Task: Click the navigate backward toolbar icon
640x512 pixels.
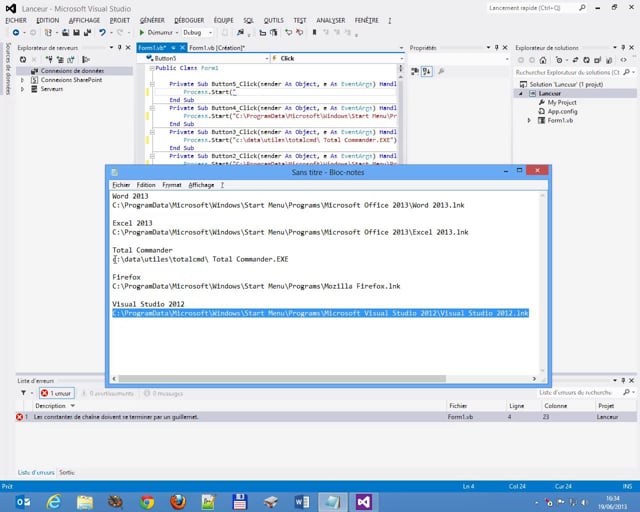Action: [x=16, y=32]
